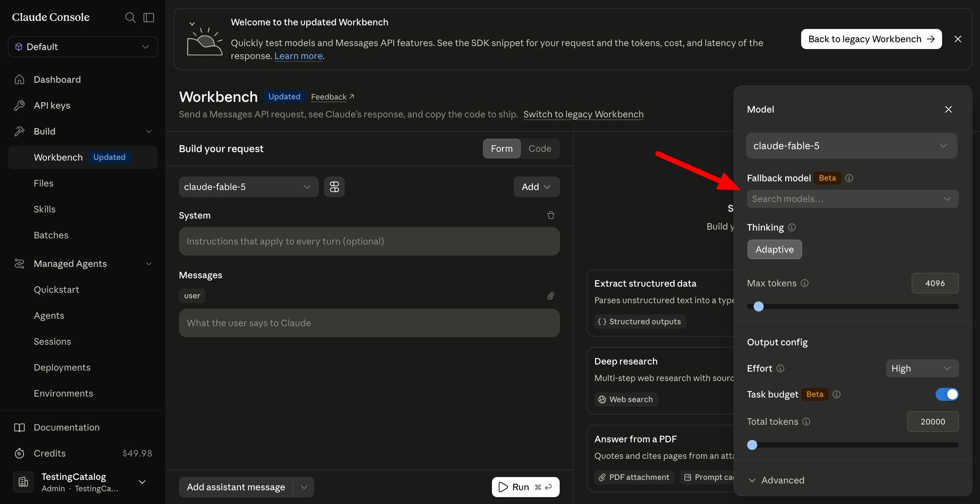This screenshot has width=980, height=504.
Task: Click the Default workspace cube icon
Action: (x=18, y=47)
